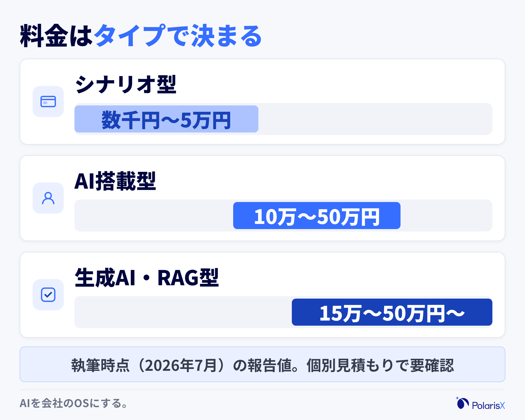Click the AIを会社のOSにする tagline
525x420 pixels.
[74, 403]
